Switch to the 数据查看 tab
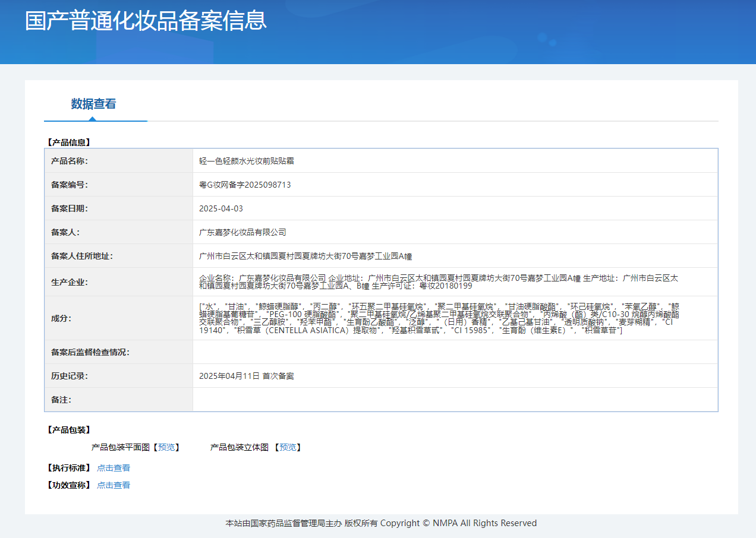This screenshot has width=756, height=538. pyautogui.click(x=93, y=104)
